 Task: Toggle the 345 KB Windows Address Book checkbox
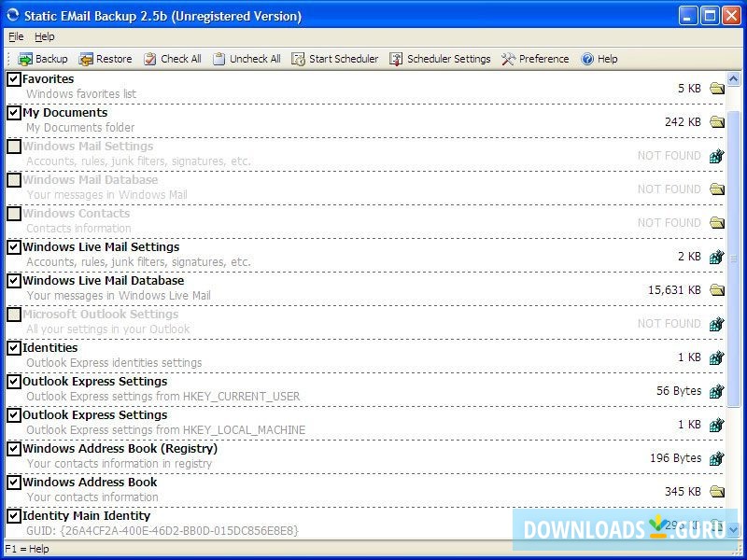(x=14, y=482)
